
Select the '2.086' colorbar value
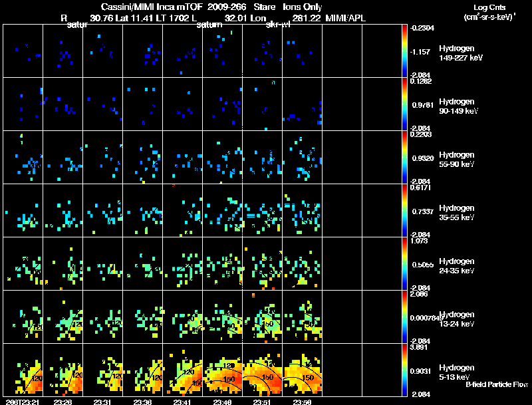coord(419,294)
